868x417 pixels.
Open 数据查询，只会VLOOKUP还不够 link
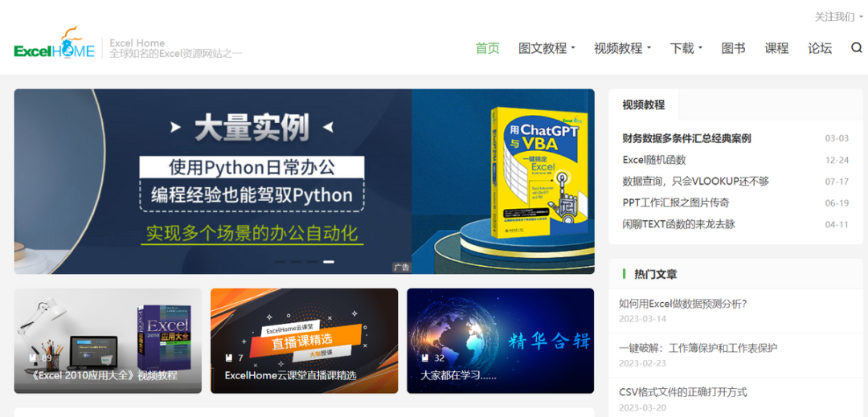point(696,182)
